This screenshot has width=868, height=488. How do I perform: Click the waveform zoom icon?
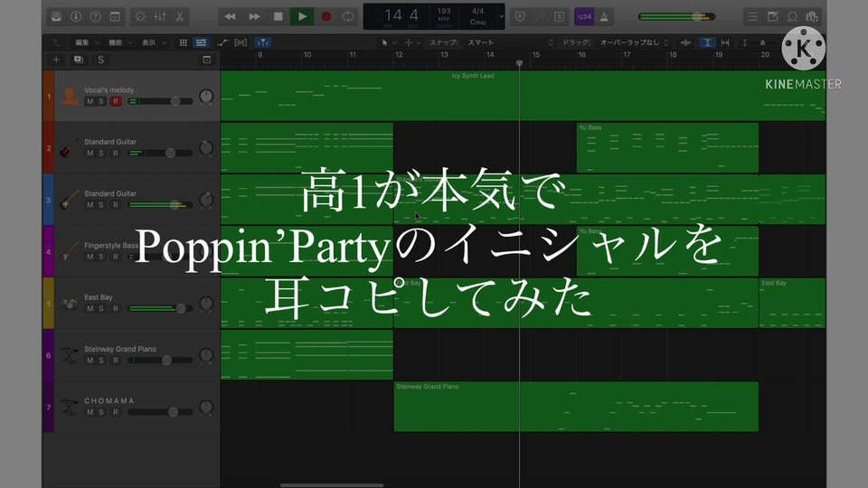[685, 42]
